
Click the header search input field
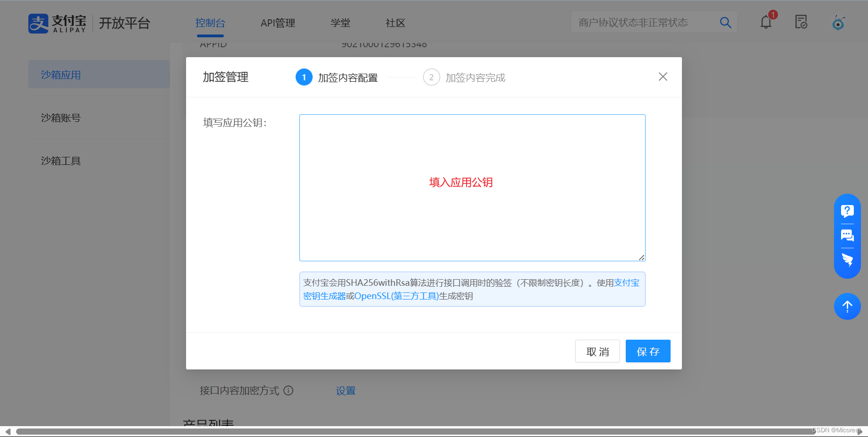(x=645, y=22)
